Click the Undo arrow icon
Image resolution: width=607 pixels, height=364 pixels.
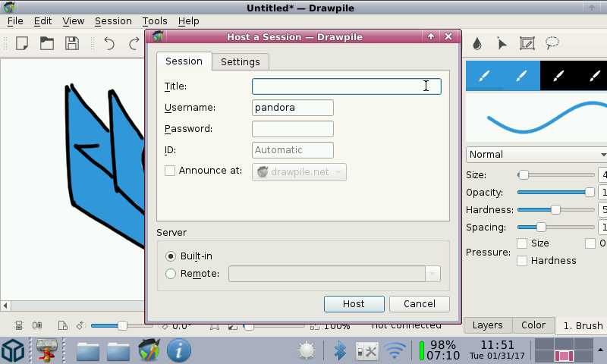[x=109, y=43]
